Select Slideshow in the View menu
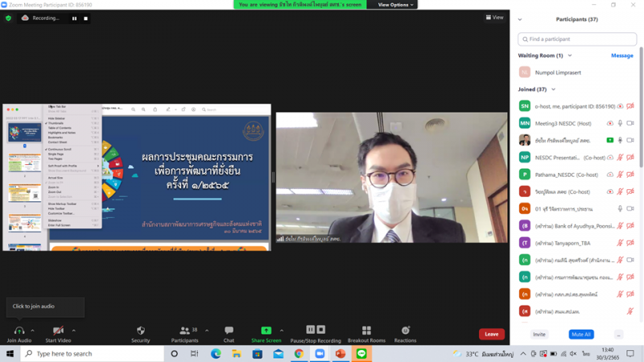Viewport: 644px width, 362px height. (x=55, y=220)
